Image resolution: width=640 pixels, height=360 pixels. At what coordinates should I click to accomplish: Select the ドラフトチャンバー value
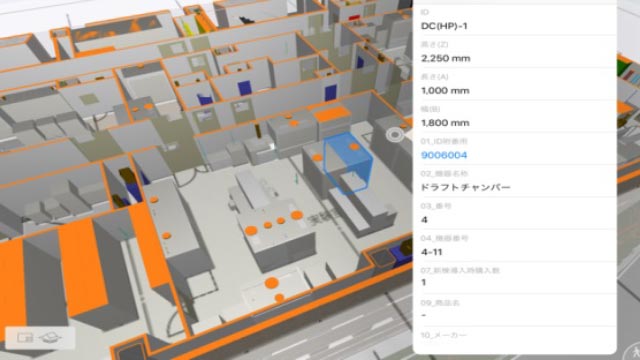[465, 187]
